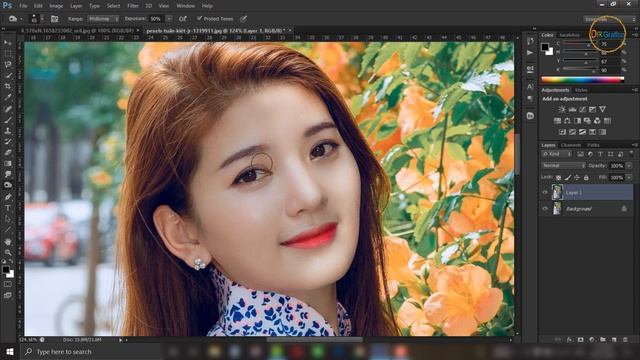
Task: Add a Hue/Saturation adjustment
Action: [x=557, y=121]
